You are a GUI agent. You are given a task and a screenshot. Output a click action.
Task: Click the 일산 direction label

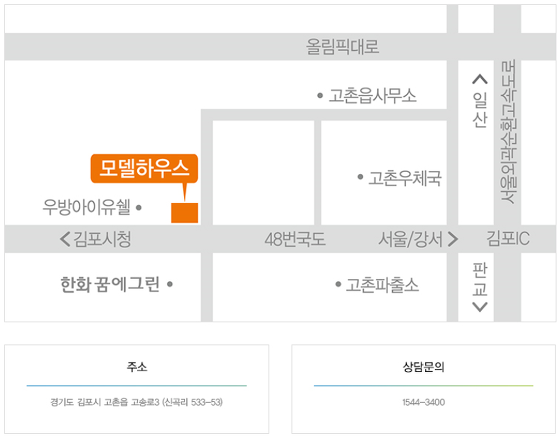pyautogui.click(x=480, y=110)
